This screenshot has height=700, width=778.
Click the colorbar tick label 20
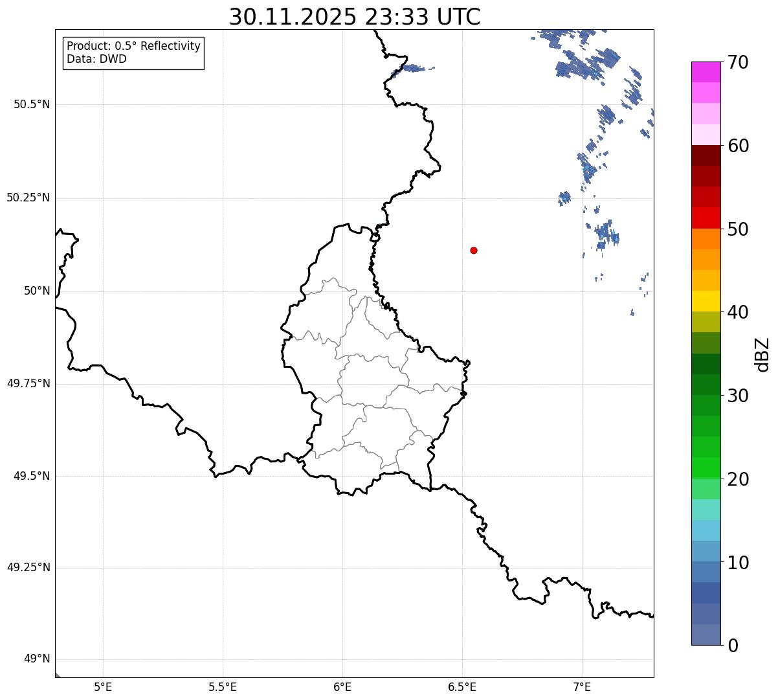[738, 479]
